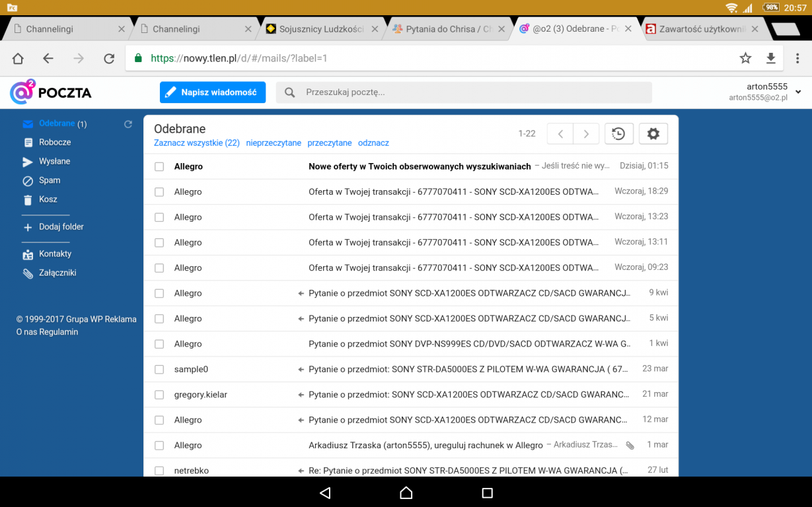The image size is (812, 507).
Task: Close the Sojusznicy Ludzkości tab
Action: [x=375, y=29]
